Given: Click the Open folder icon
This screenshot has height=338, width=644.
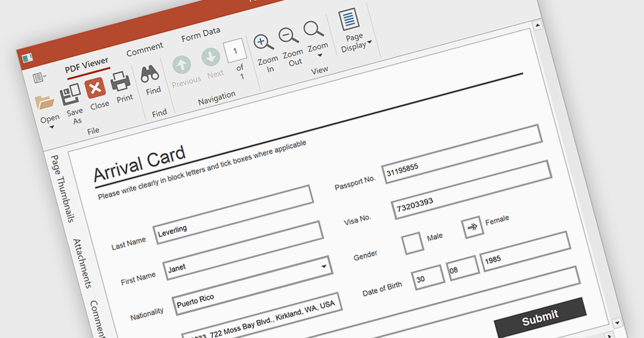Looking at the screenshot, I should point(46,102).
